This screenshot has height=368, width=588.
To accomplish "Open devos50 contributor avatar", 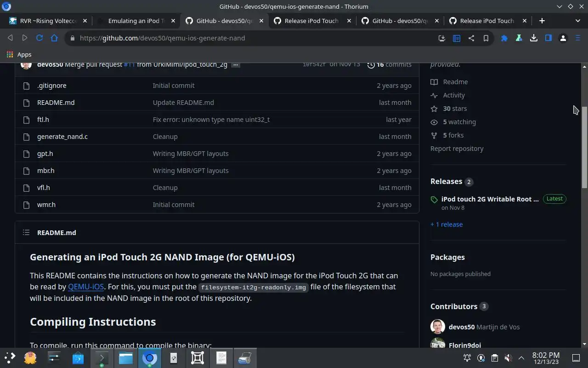I will pyautogui.click(x=438, y=327).
